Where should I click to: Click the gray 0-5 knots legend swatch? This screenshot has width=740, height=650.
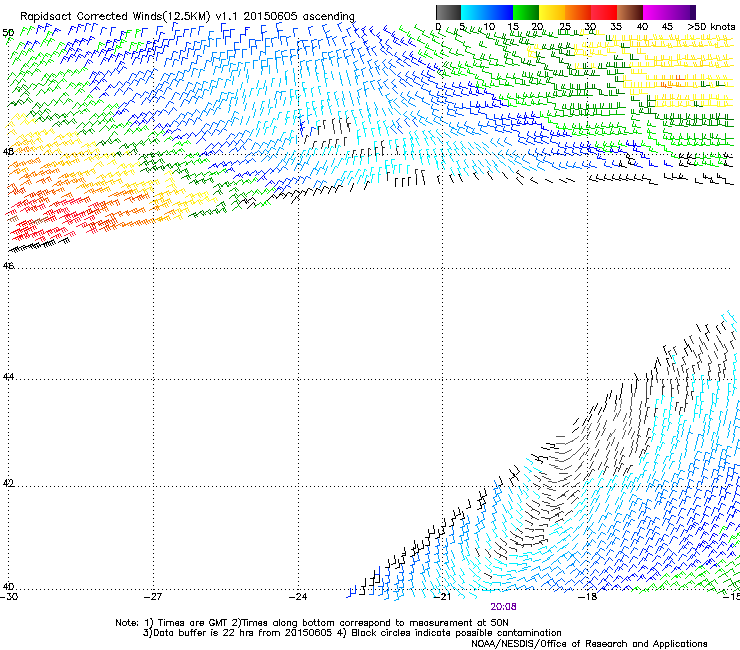click(448, 12)
